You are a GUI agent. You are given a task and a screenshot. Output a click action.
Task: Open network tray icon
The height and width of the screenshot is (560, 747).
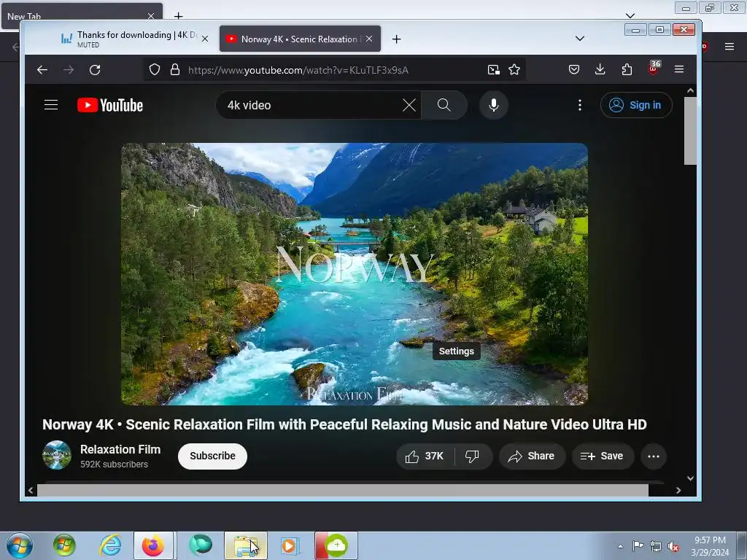point(656,546)
